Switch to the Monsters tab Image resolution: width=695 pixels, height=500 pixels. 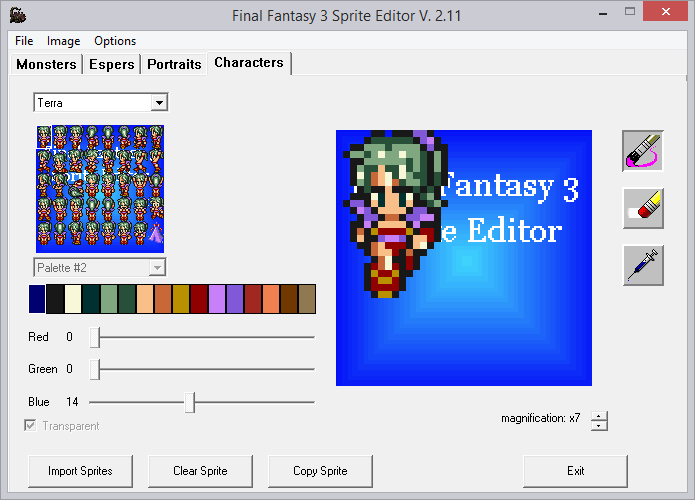[46, 64]
